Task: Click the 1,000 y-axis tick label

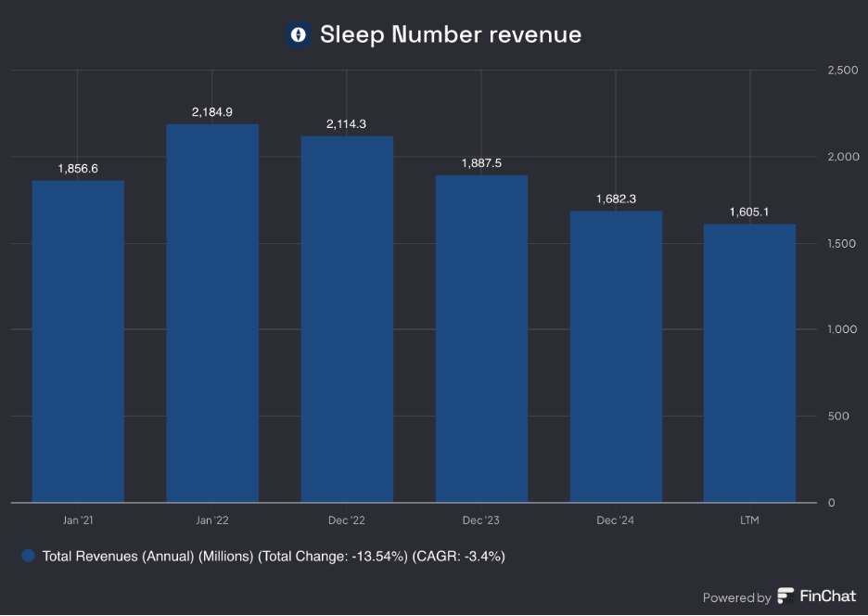Action: pos(842,329)
